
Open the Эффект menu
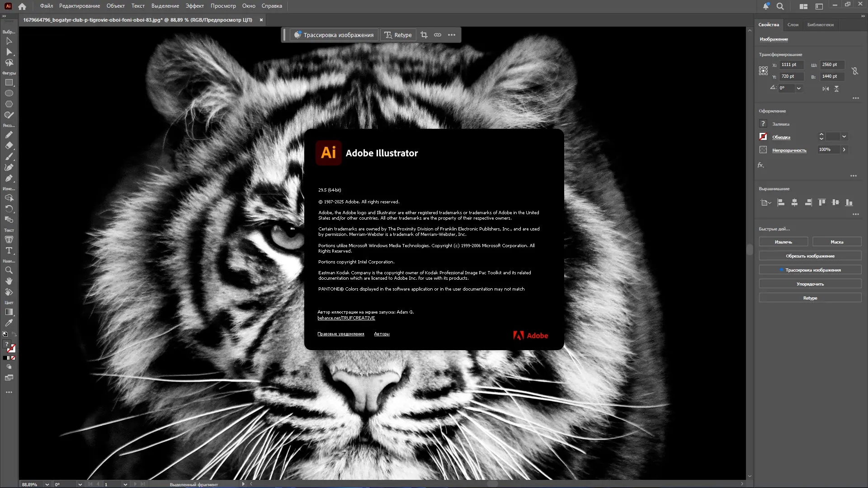click(x=194, y=6)
